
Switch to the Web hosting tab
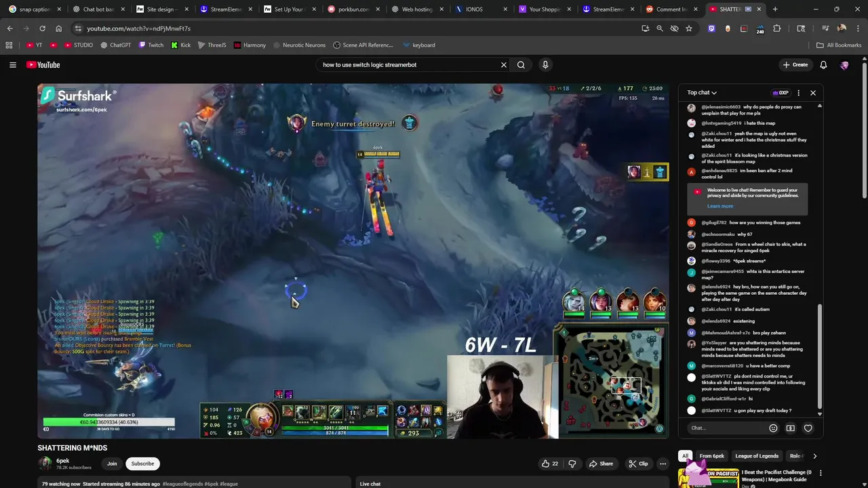(415, 9)
